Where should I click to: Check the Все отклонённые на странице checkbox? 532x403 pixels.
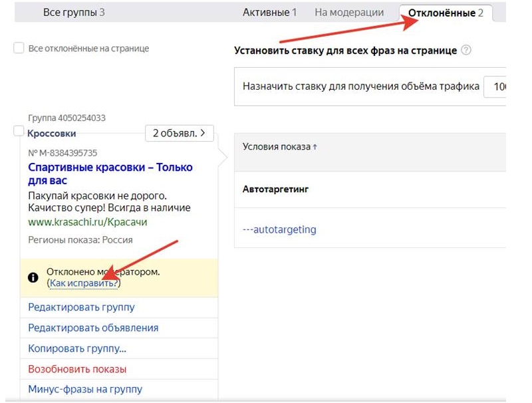click(19, 49)
